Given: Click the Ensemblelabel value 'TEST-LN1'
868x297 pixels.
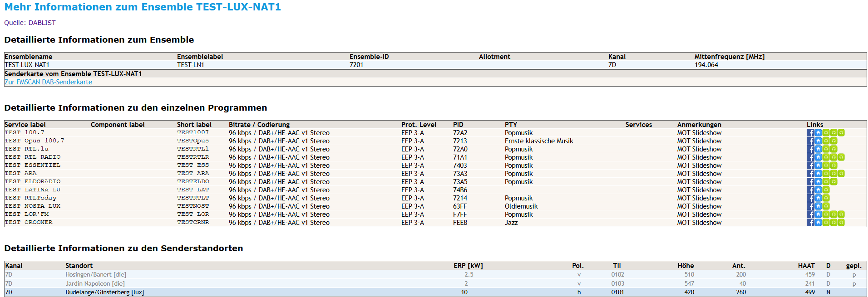Looking at the screenshot, I should [x=191, y=65].
